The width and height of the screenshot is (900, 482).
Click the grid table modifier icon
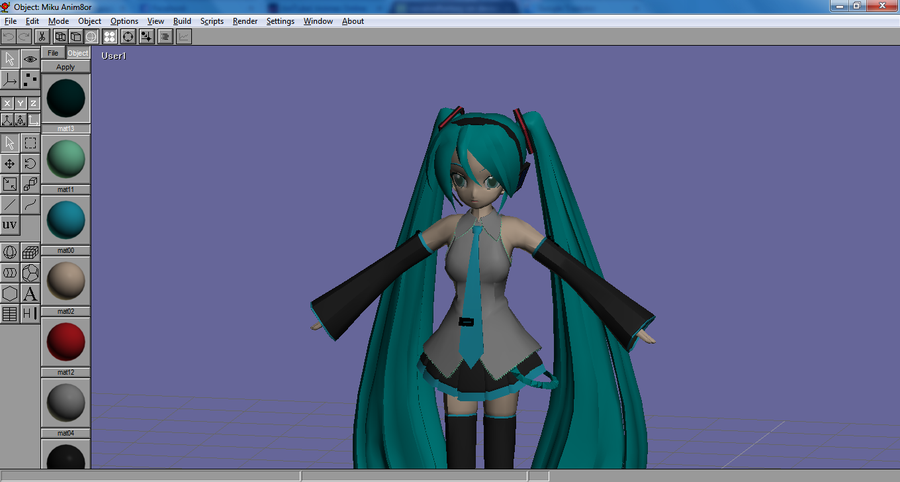pos(10,314)
